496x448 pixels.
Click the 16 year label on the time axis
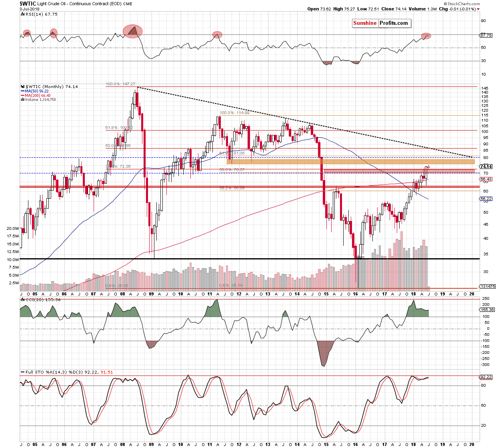(x=355, y=294)
